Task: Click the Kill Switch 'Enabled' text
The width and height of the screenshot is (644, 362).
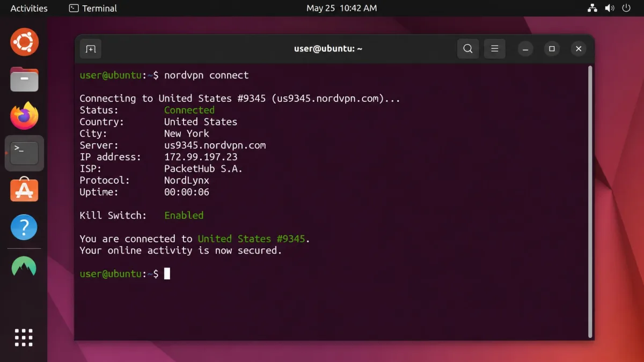Action: pos(184,216)
